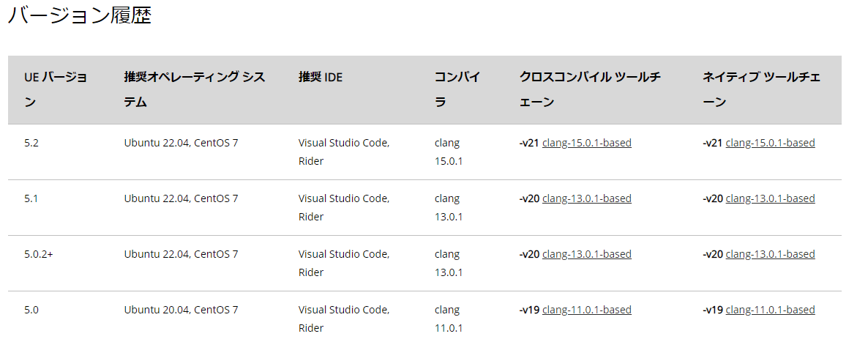This screenshot has width=868, height=361.
Task: Click the 推奨オペレーティング システム column header
Action: [x=194, y=89]
